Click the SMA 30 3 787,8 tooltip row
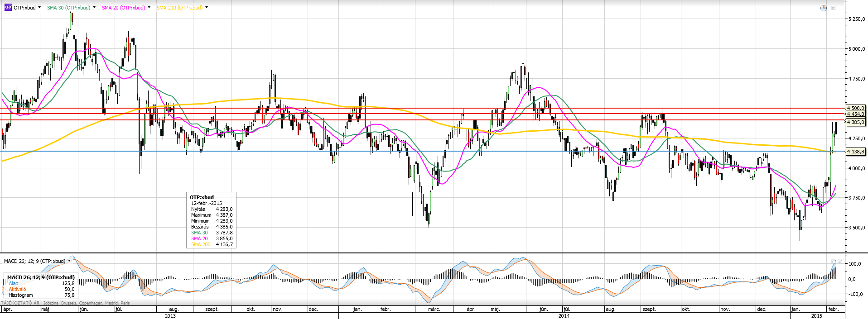The height and width of the screenshot is (319, 868). point(212,233)
